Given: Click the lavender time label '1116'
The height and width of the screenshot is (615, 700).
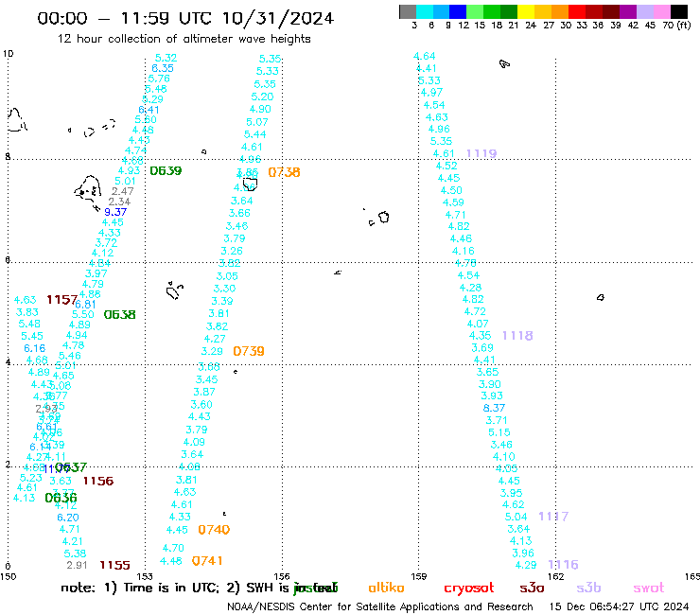Looking at the screenshot, I should tap(563, 565).
